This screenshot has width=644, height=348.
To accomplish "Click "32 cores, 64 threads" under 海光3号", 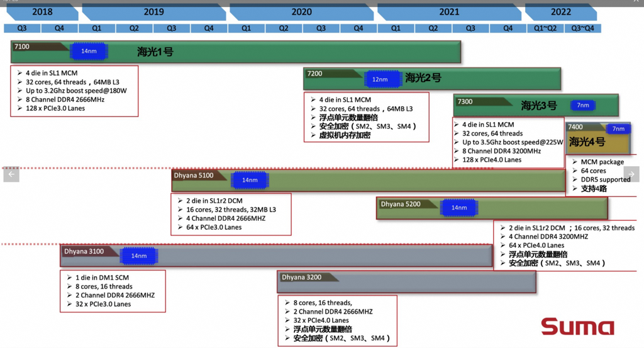I will [x=492, y=133].
